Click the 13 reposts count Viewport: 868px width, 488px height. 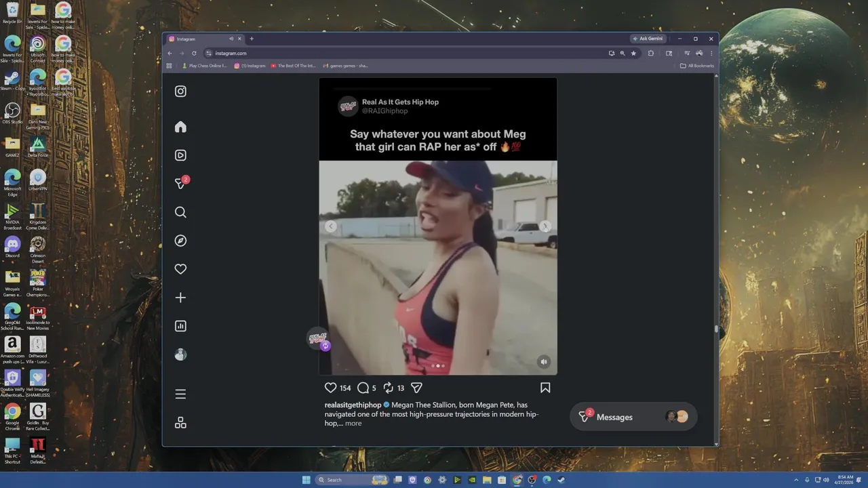401,388
